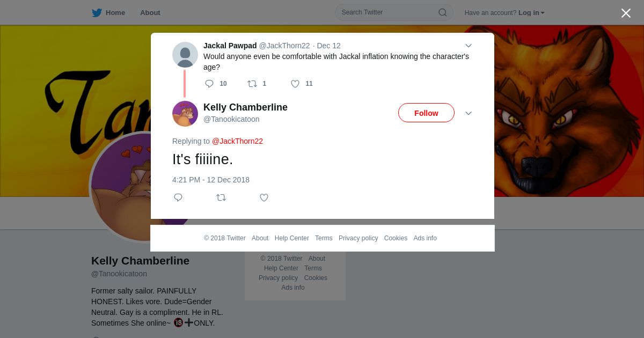Screen dimensions: 644x338
Task: Click the Twitter bird logo
Action: 97,13
